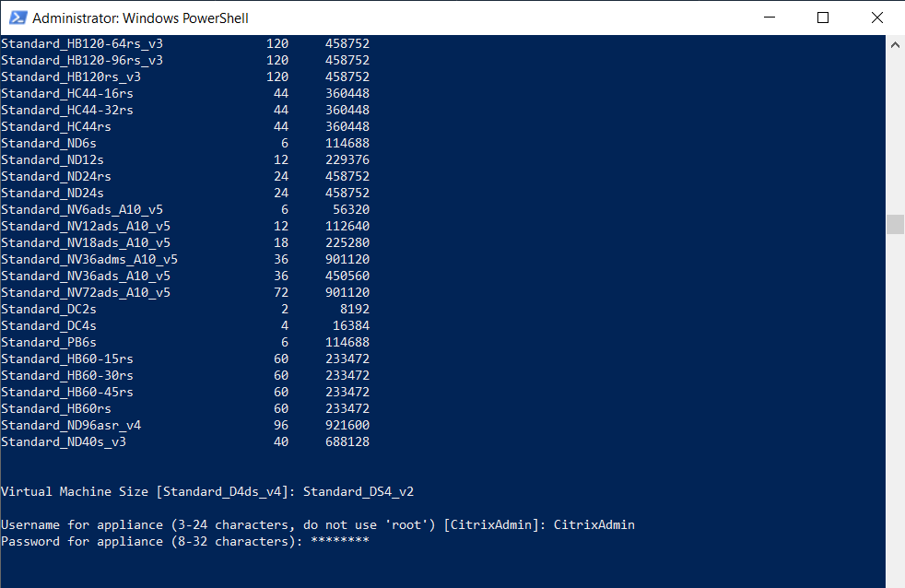This screenshot has width=905, height=588.
Task: Click the Standard_DC4s entry
Action: point(49,326)
